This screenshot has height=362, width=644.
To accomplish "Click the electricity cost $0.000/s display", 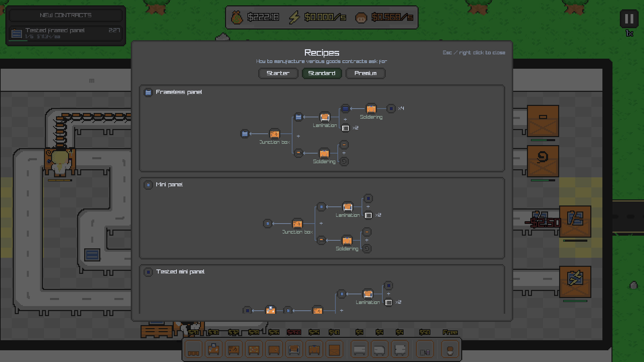I will [317, 17].
